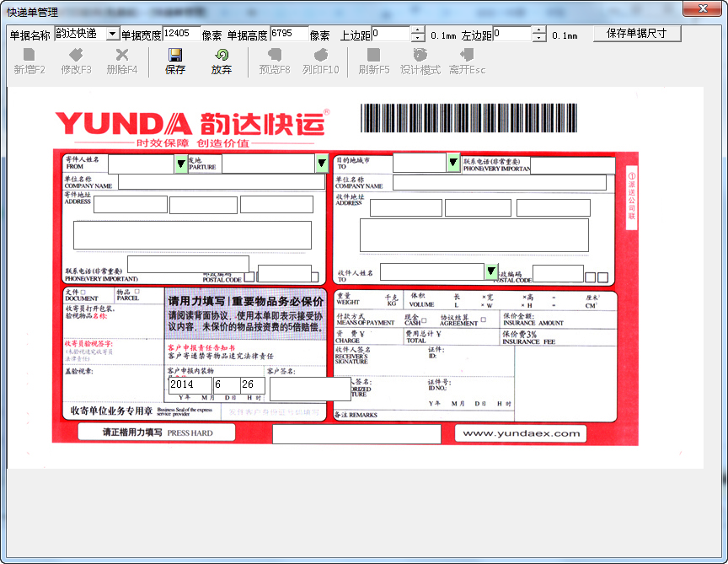This screenshot has height=564, width=728.
Task: Discard changes with the 放弃 icon
Action: click(221, 61)
